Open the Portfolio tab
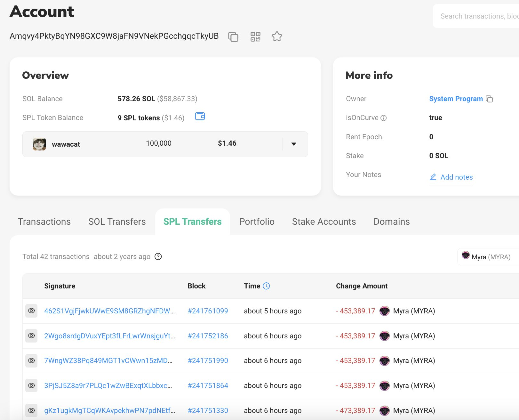 pyautogui.click(x=257, y=222)
